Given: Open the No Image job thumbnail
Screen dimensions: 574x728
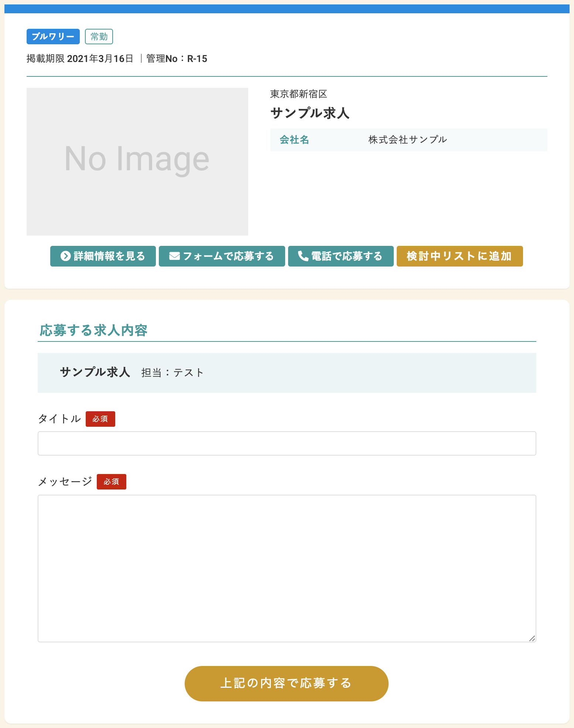Looking at the screenshot, I should (137, 162).
